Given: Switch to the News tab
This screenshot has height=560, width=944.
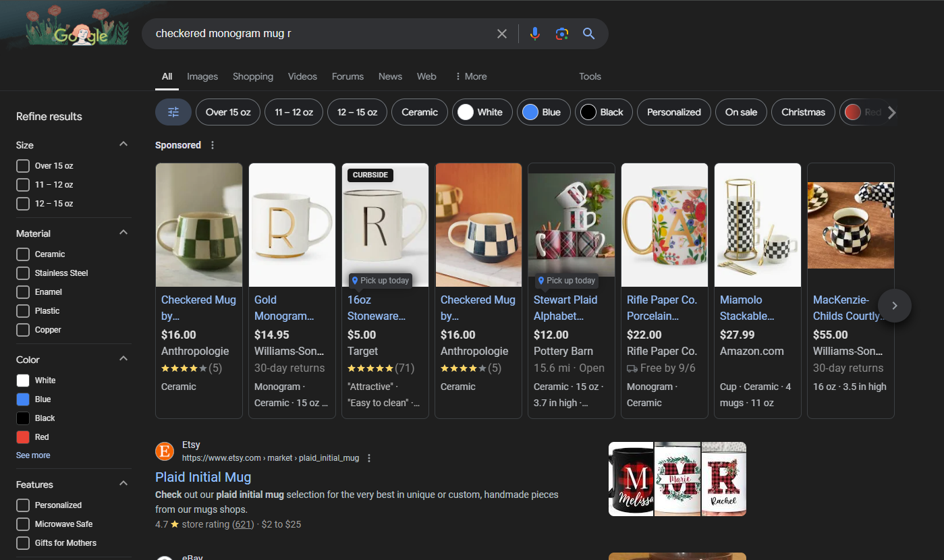Looking at the screenshot, I should coord(390,76).
